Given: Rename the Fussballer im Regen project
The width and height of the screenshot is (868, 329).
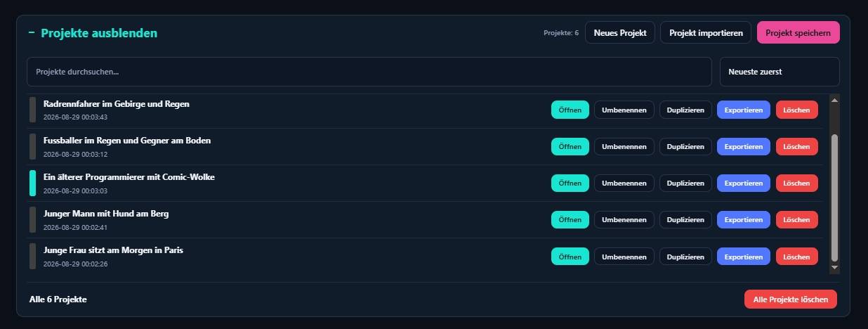Looking at the screenshot, I should (x=624, y=146).
